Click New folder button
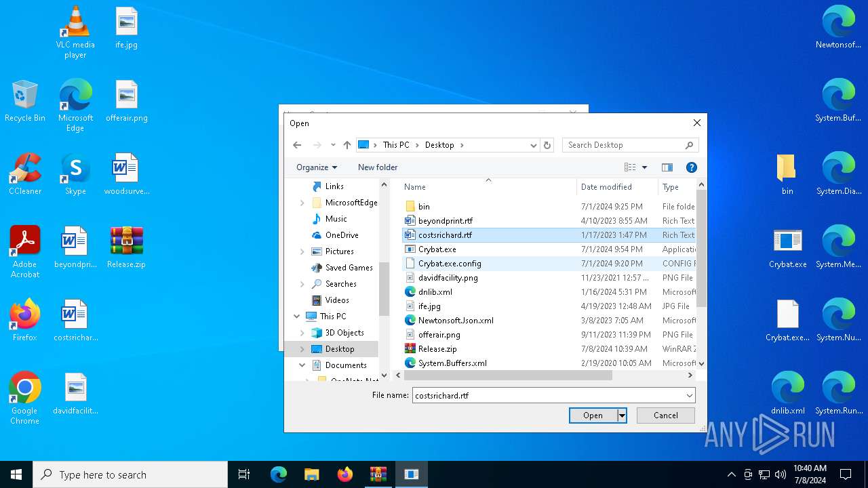Screen dimensions: 868x488 (378, 167)
